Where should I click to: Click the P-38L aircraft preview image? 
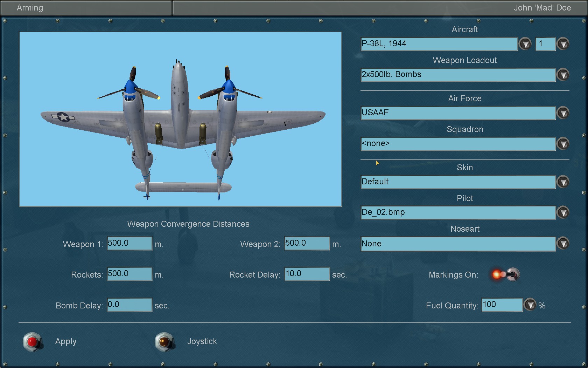pyautogui.click(x=180, y=119)
